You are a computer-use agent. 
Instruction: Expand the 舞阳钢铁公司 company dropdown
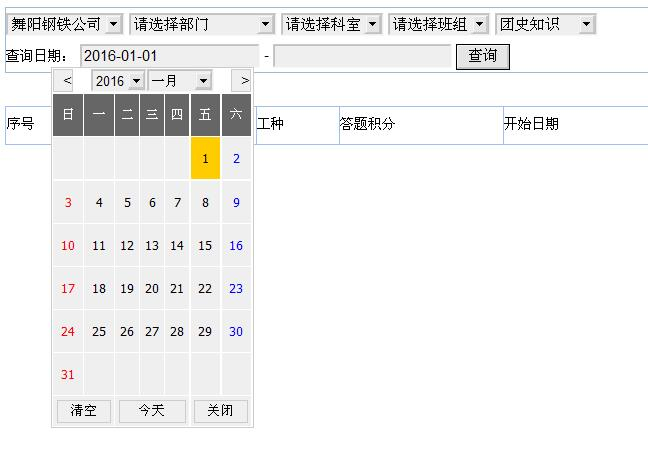pos(65,23)
